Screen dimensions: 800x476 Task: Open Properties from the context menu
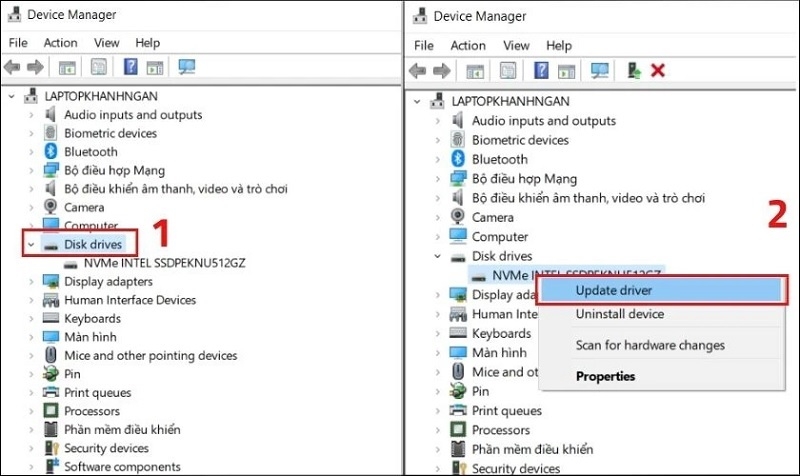point(605,376)
